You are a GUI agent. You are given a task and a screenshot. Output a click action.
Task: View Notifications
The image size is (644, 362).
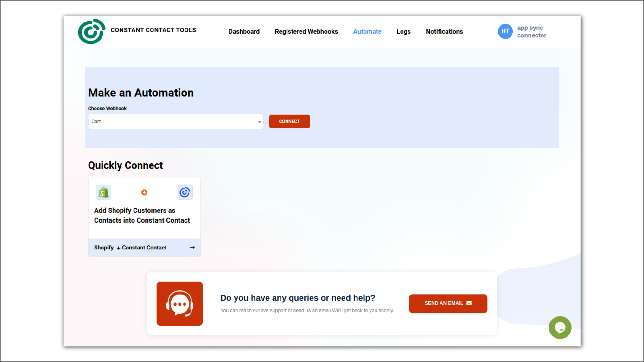444,31
